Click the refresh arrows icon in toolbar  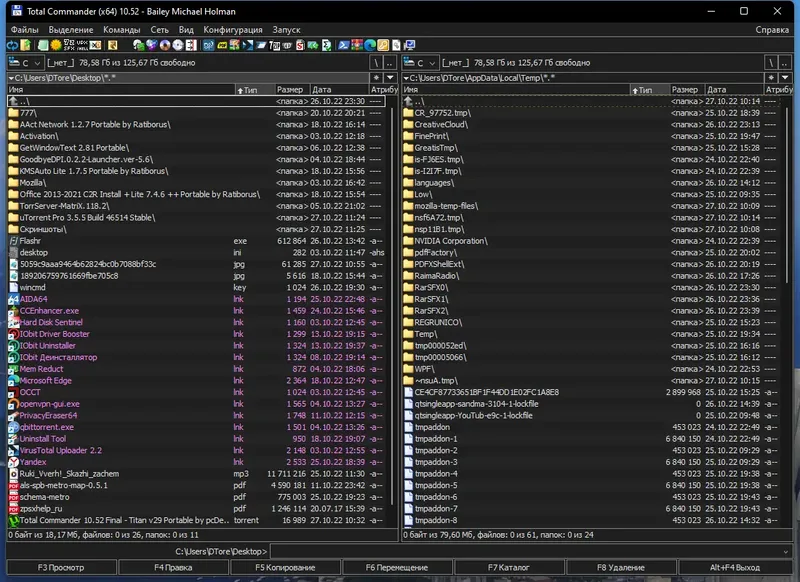click(12, 45)
